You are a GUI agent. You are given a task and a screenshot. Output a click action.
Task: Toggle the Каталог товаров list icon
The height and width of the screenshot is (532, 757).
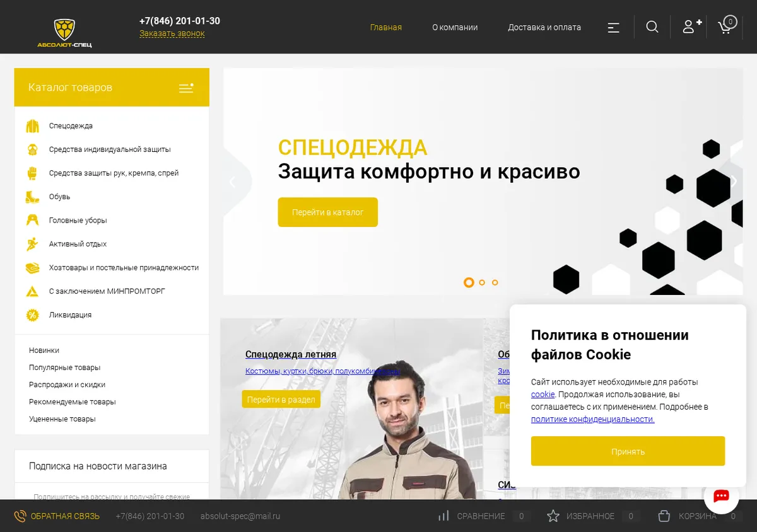click(186, 88)
